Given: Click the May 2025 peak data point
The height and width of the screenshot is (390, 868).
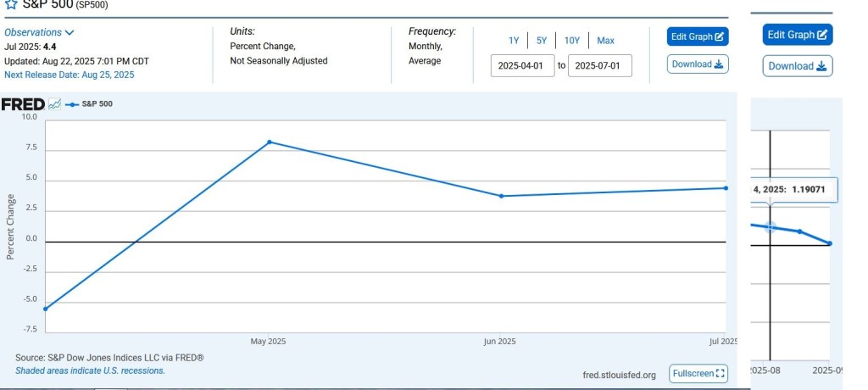Looking at the screenshot, I should pos(270,142).
